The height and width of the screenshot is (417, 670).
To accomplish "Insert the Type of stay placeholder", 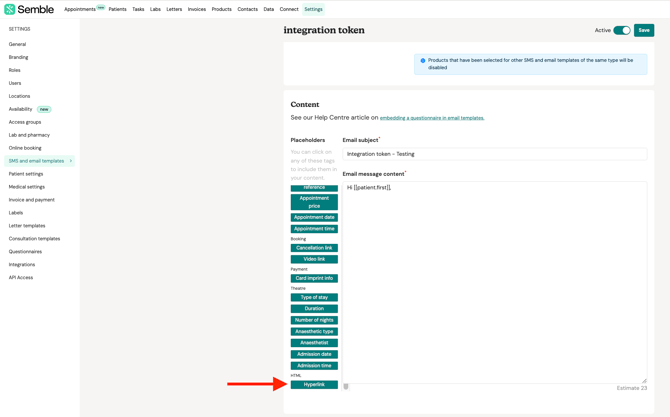I will pos(314,297).
